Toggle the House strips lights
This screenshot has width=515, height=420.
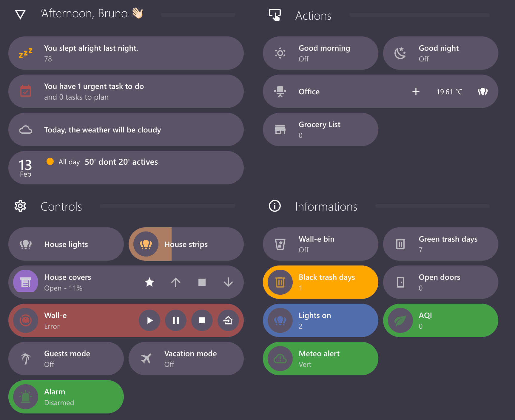(x=186, y=244)
